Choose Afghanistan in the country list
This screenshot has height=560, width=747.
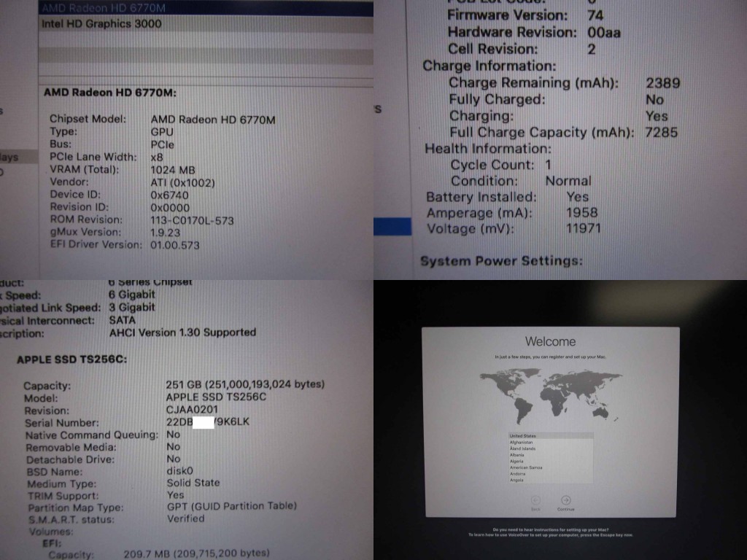coord(551,443)
